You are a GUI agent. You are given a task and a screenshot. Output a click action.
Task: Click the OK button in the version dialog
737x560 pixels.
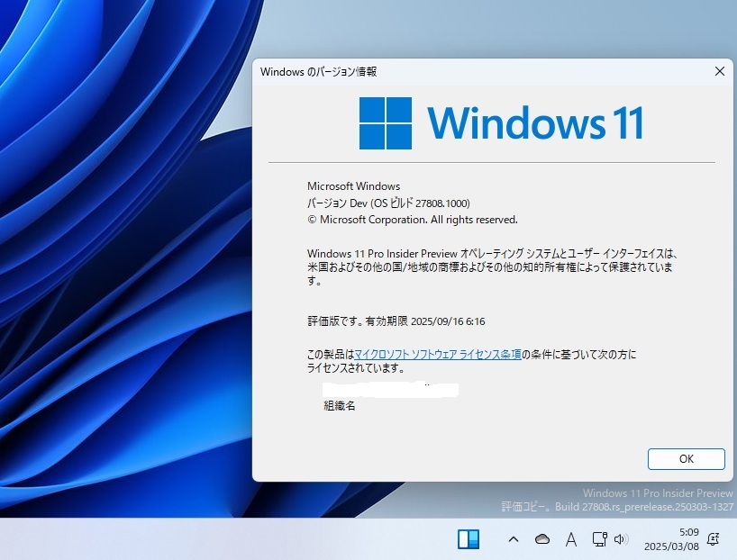click(x=686, y=459)
